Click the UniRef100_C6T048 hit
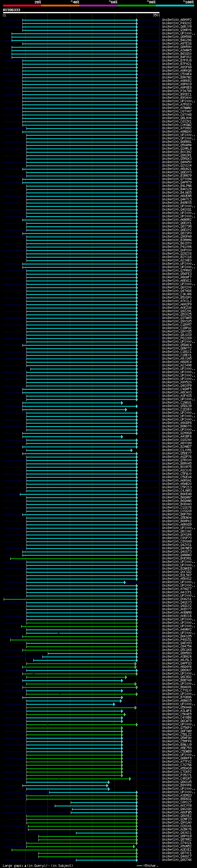 tap(177, 115)
